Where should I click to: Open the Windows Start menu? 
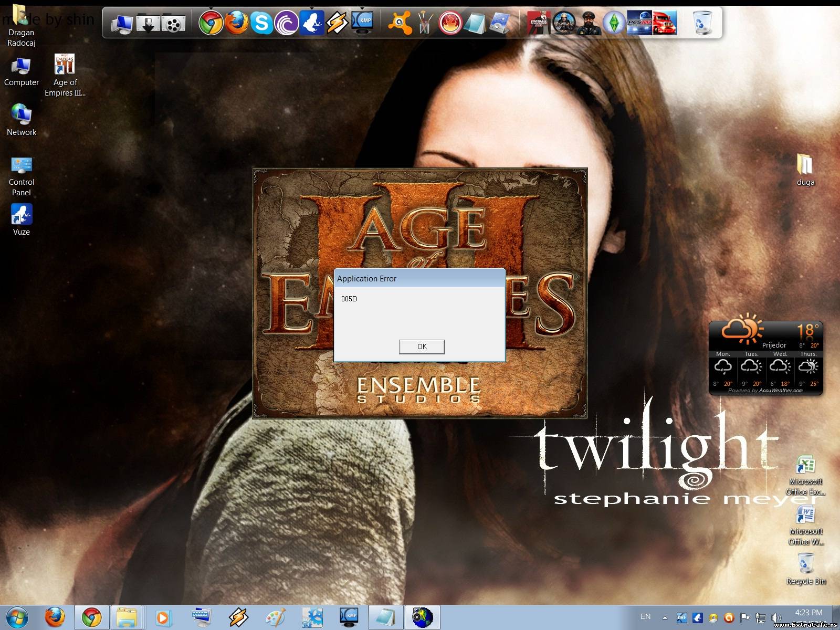17,617
